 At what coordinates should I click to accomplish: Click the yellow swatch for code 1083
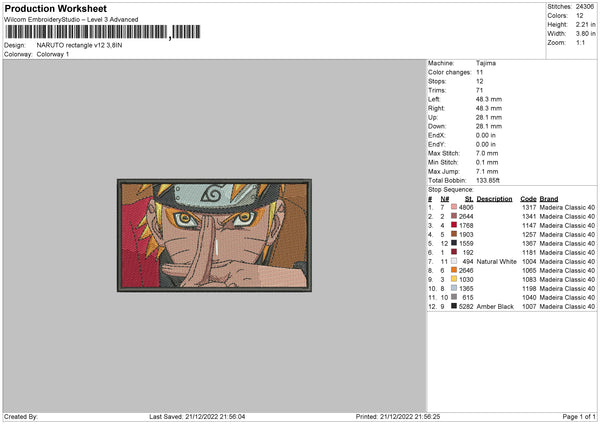click(454, 279)
